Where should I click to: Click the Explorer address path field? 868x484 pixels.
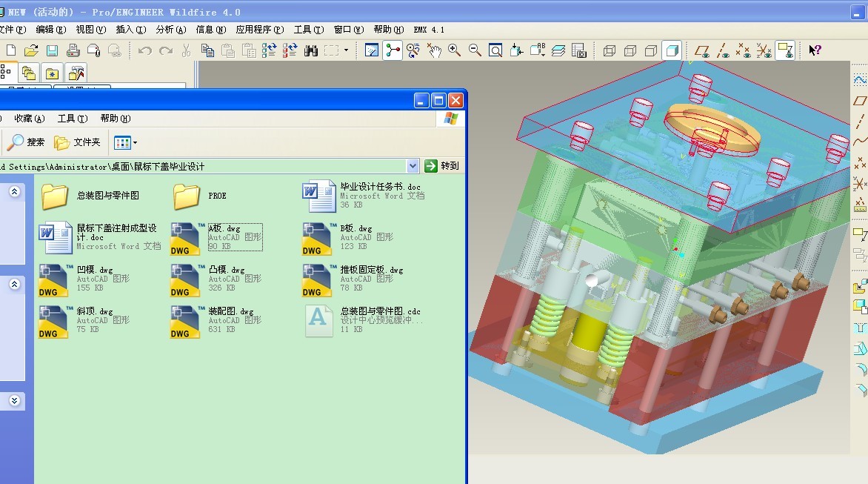(x=203, y=166)
